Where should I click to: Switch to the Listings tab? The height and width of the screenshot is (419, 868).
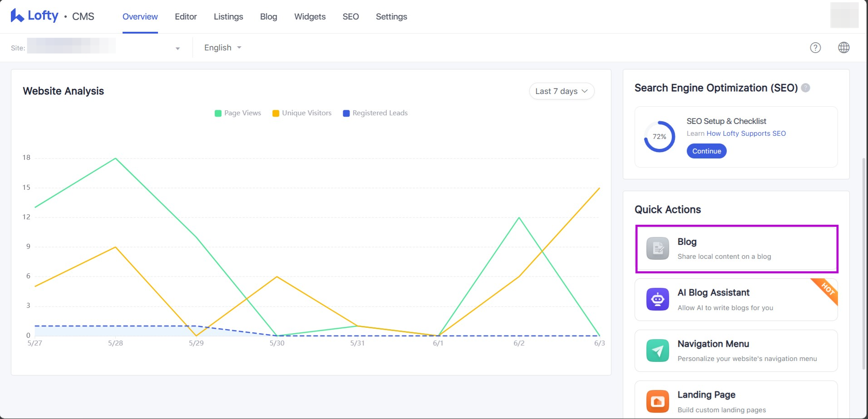(228, 17)
